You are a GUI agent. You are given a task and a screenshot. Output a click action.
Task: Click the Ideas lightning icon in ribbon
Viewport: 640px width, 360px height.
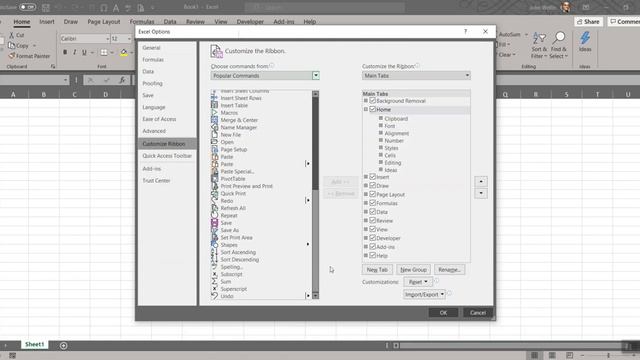coord(585,38)
